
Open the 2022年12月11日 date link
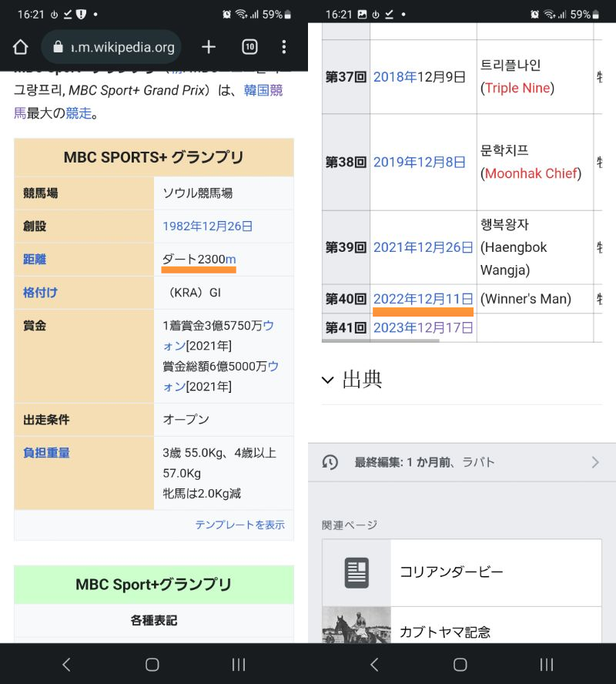[423, 299]
